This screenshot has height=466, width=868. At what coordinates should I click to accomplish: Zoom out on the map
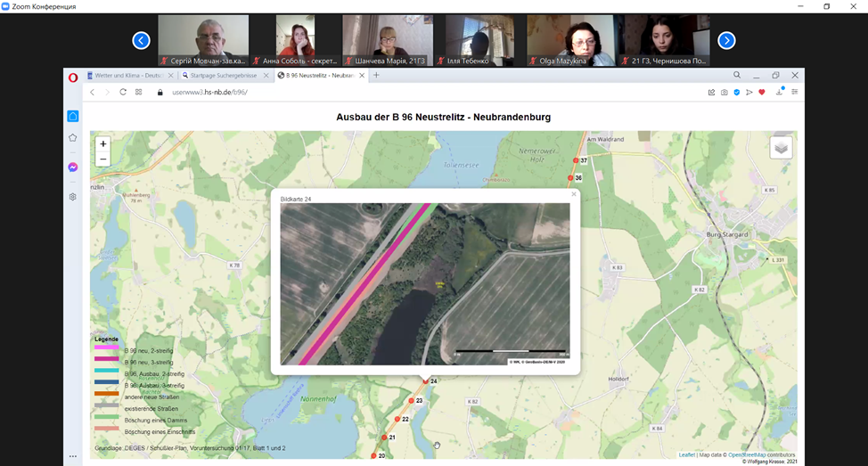click(x=103, y=159)
